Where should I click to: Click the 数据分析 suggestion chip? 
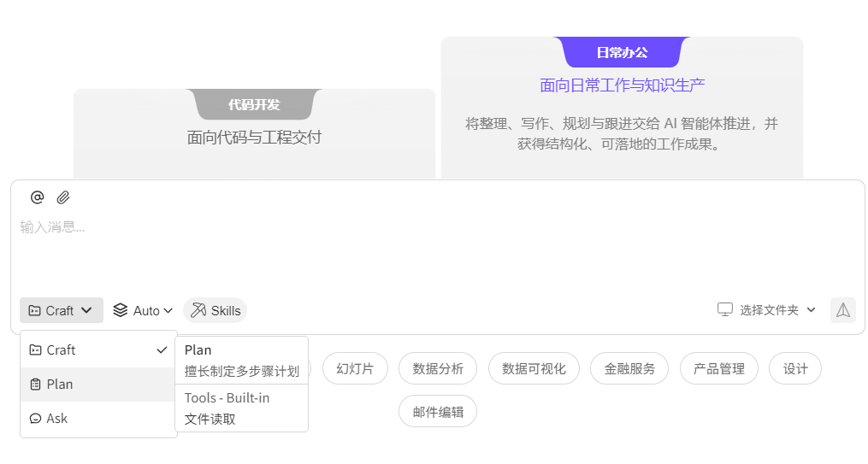click(438, 368)
